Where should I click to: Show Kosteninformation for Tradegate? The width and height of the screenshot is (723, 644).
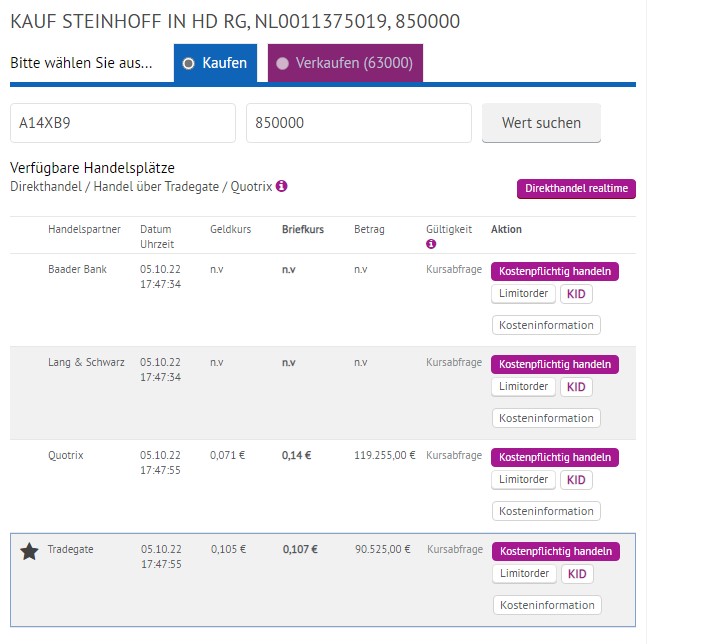click(x=547, y=605)
